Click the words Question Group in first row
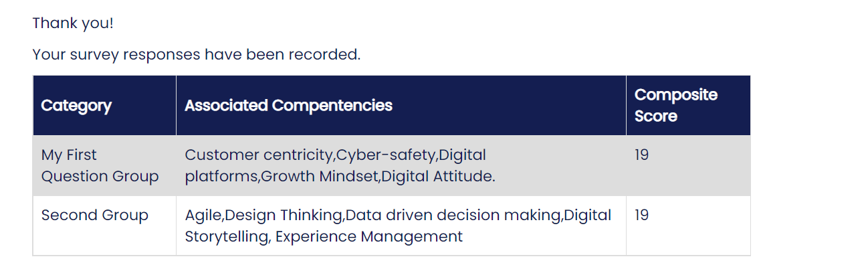868x271 pixels. [x=100, y=177]
